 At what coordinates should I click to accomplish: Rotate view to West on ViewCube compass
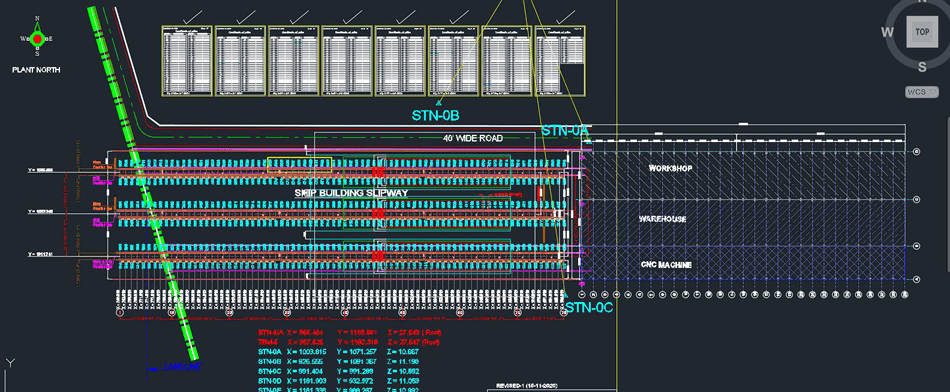(888, 32)
